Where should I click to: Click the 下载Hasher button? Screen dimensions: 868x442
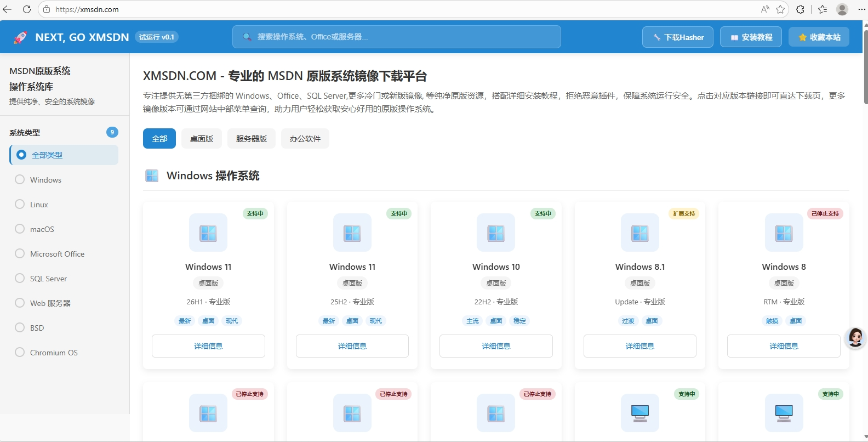tap(678, 37)
